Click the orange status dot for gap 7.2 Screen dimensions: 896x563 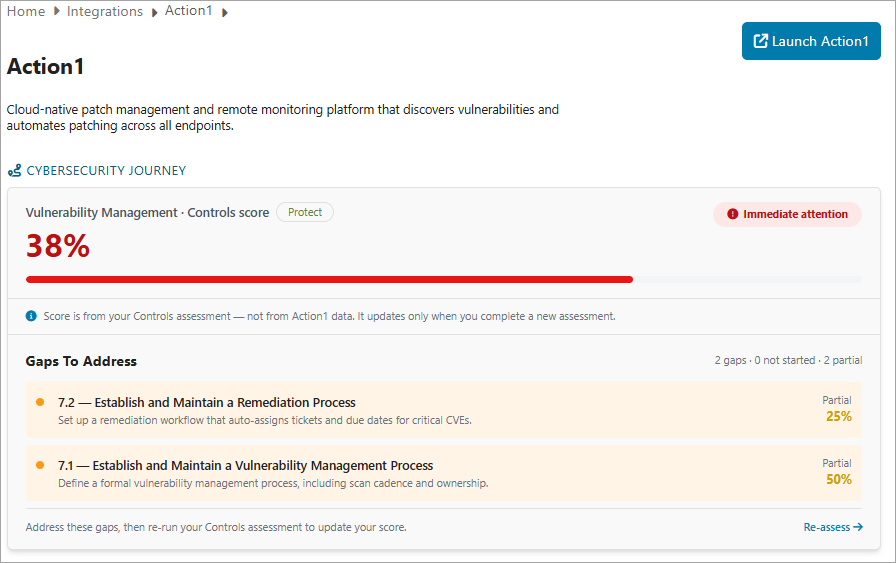[x=40, y=402]
